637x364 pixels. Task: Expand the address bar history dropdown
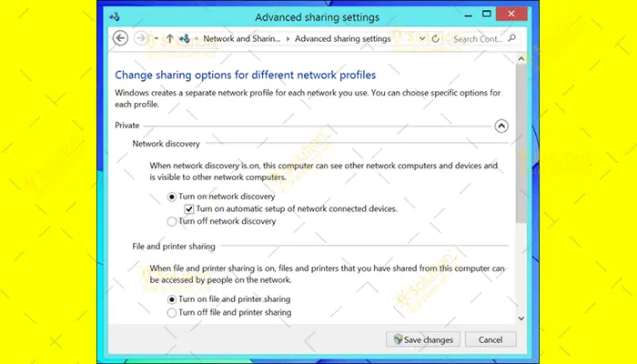[x=422, y=38]
